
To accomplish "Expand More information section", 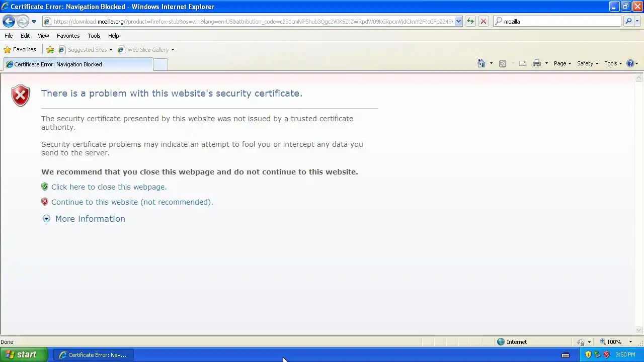I will pyautogui.click(x=90, y=219).
